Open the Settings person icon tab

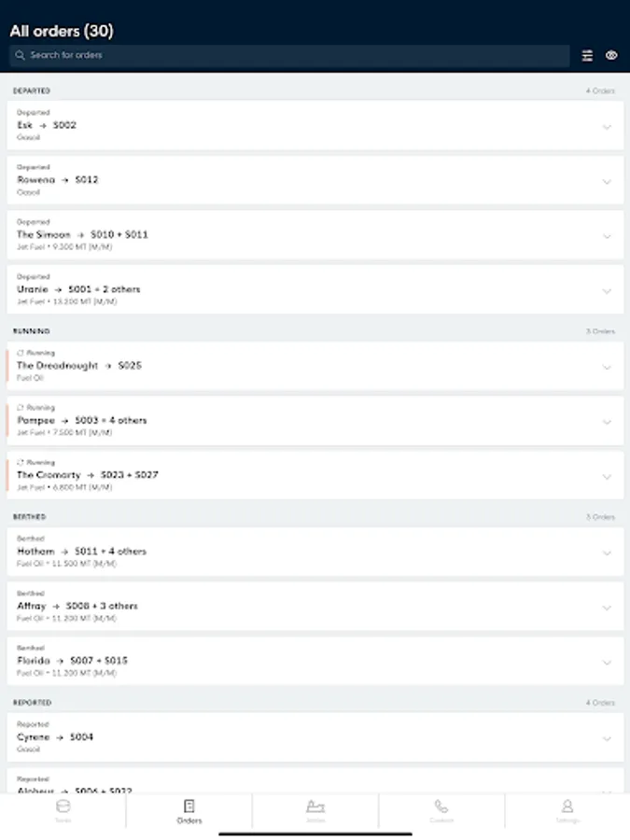(567, 806)
